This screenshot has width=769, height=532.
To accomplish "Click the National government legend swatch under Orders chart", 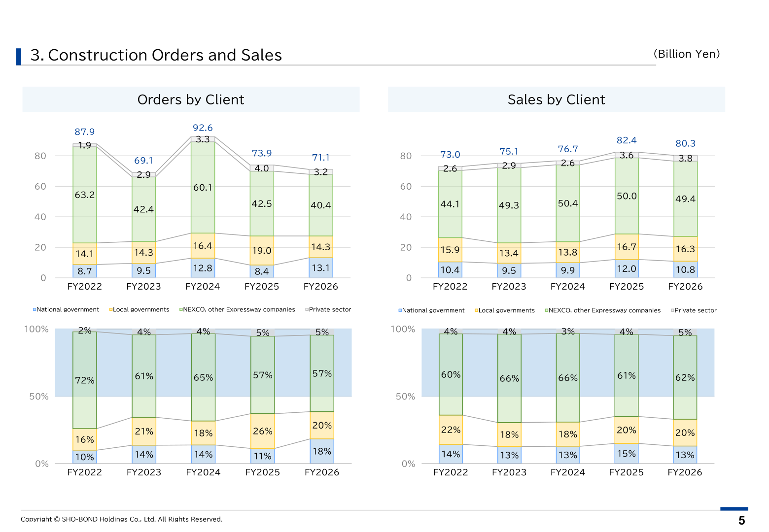I will (x=35, y=310).
